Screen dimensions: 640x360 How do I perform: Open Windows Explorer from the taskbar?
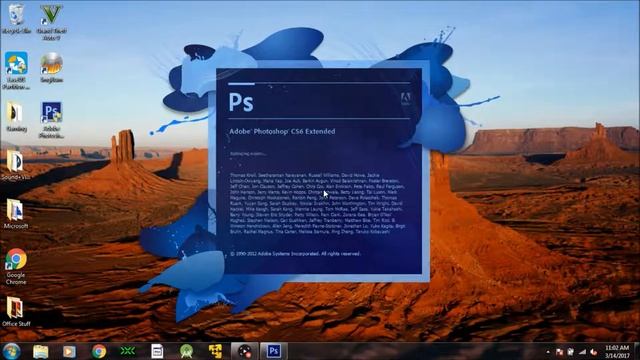(40, 351)
